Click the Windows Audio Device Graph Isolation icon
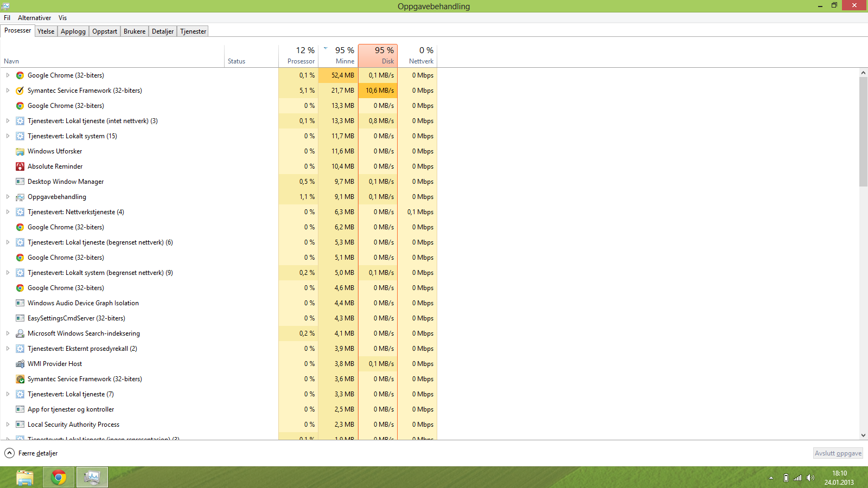Viewport: 868px width, 488px height. click(x=20, y=303)
